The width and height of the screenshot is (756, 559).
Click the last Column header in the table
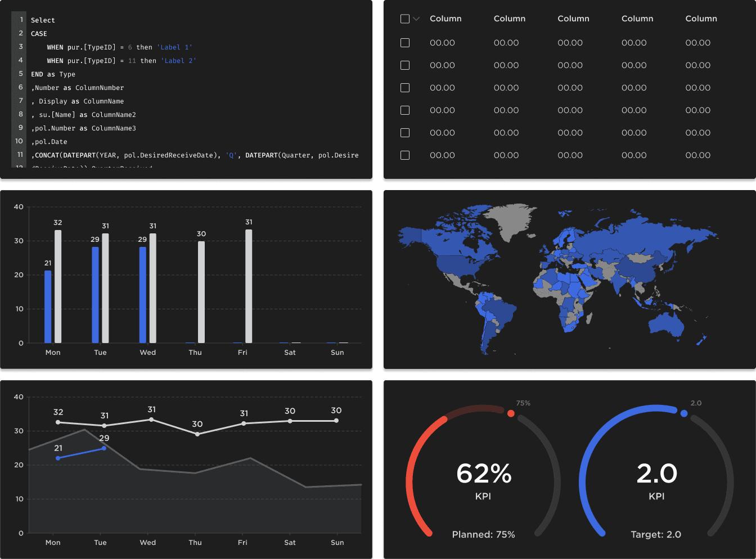point(701,18)
